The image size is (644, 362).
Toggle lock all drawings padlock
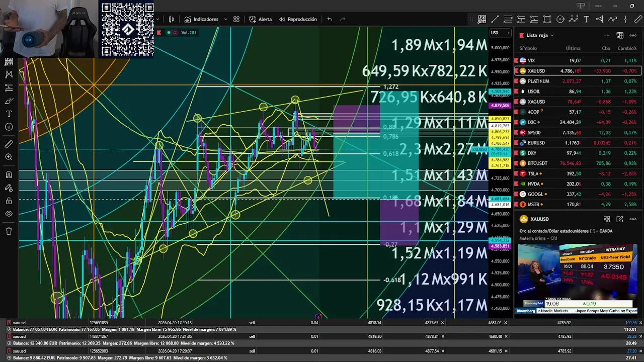pyautogui.click(x=9, y=201)
